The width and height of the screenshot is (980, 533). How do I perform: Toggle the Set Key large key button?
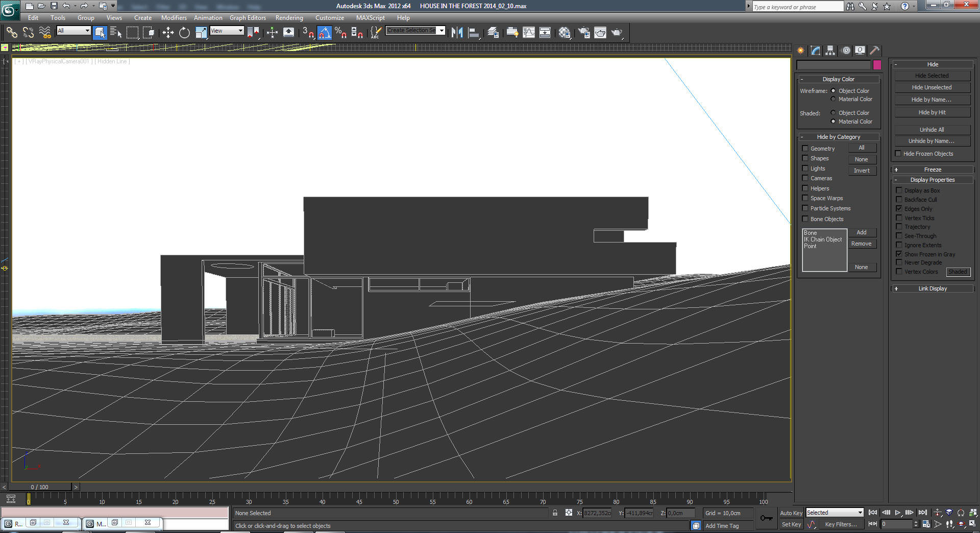[766, 518]
